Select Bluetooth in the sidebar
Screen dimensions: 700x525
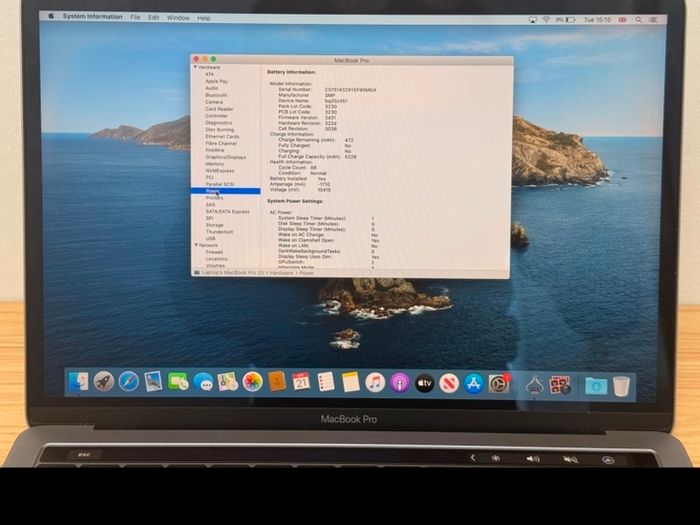pos(216,95)
